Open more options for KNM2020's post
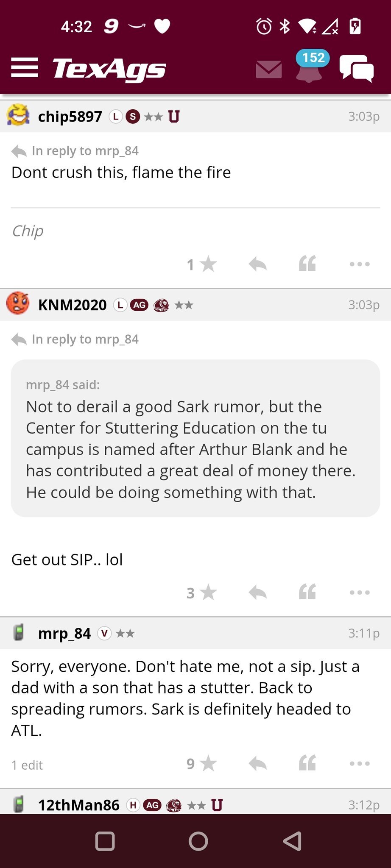This screenshot has width=391, height=868. [x=360, y=593]
